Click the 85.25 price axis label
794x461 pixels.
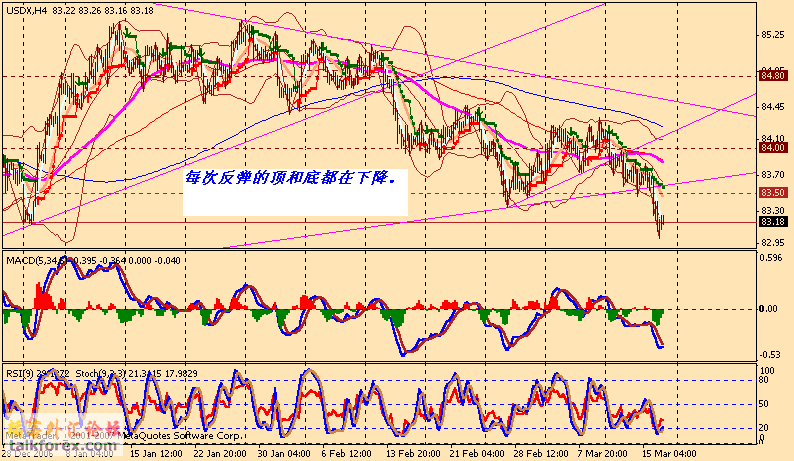(x=772, y=35)
